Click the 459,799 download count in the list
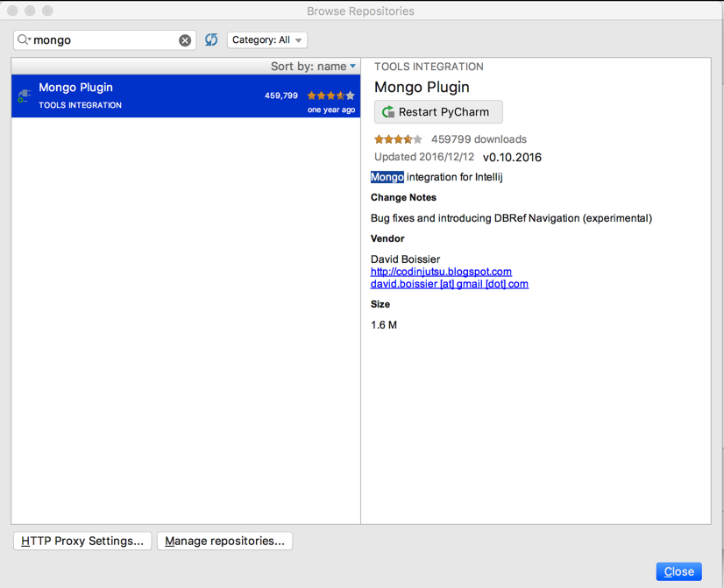 coord(281,96)
